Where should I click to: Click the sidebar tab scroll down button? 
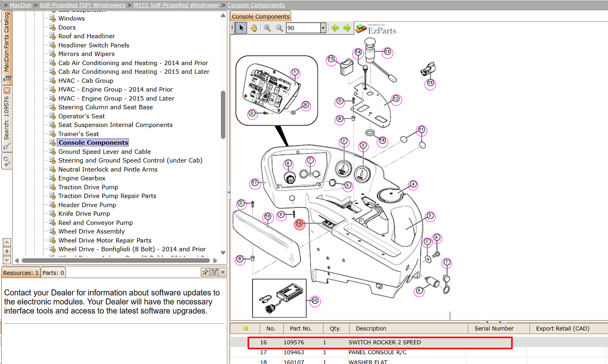coord(7,260)
